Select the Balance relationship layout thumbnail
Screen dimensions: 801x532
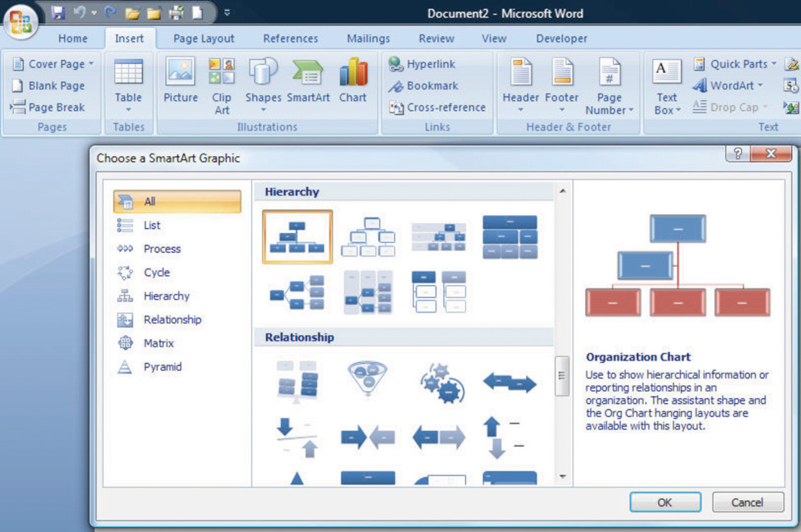(297, 382)
